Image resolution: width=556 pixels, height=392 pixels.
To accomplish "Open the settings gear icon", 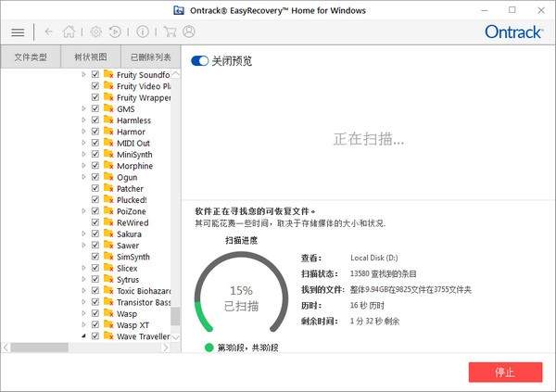I will [95, 32].
